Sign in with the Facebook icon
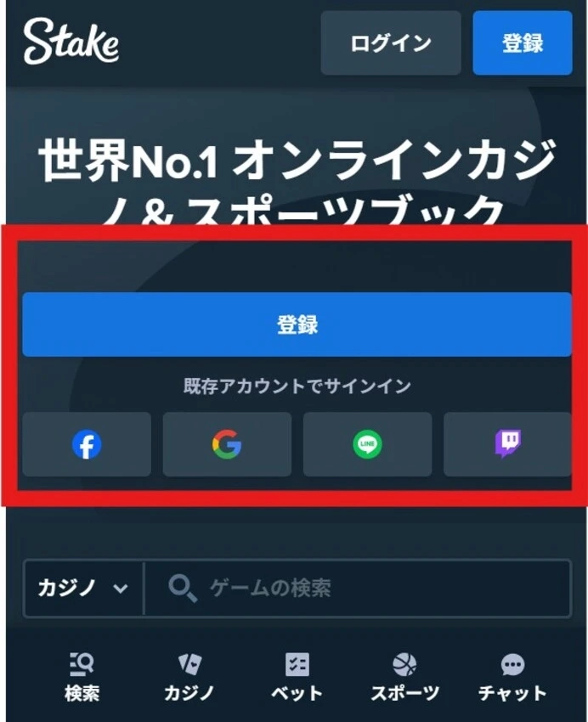This screenshot has height=722, width=588. tap(87, 444)
